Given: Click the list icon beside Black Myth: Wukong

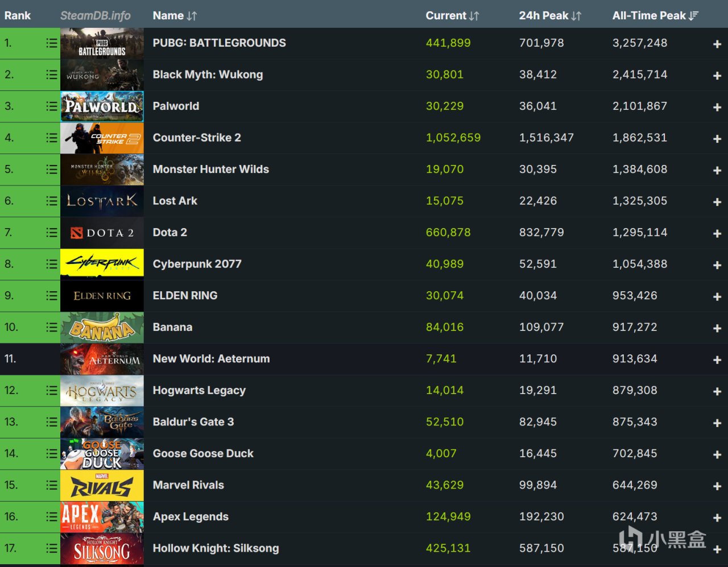Looking at the screenshot, I should [x=52, y=75].
